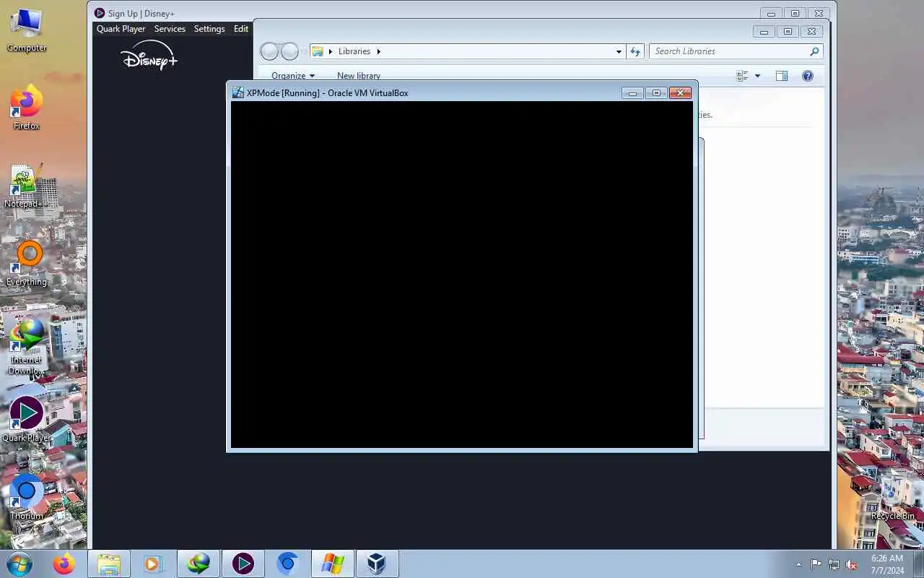The image size is (924, 578).
Task: Click the New library button
Action: pyautogui.click(x=359, y=76)
